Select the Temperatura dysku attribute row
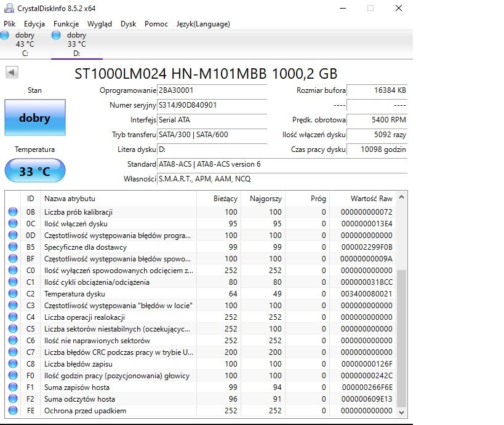The width and height of the screenshot is (504, 425). click(x=201, y=293)
